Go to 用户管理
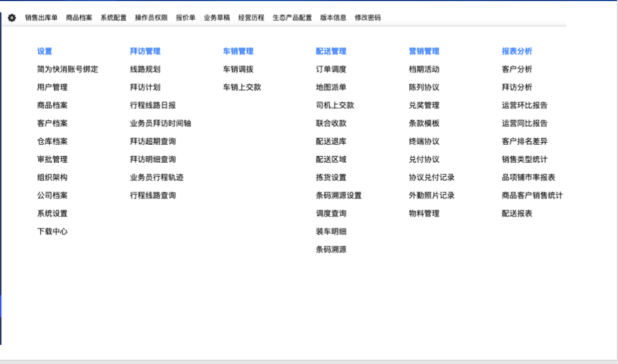 [52, 87]
